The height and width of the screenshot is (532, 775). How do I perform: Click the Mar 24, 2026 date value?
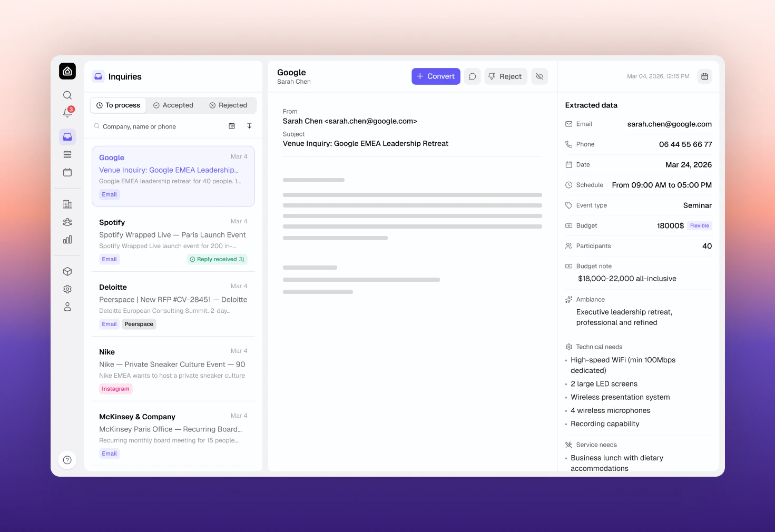pyautogui.click(x=689, y=165)
